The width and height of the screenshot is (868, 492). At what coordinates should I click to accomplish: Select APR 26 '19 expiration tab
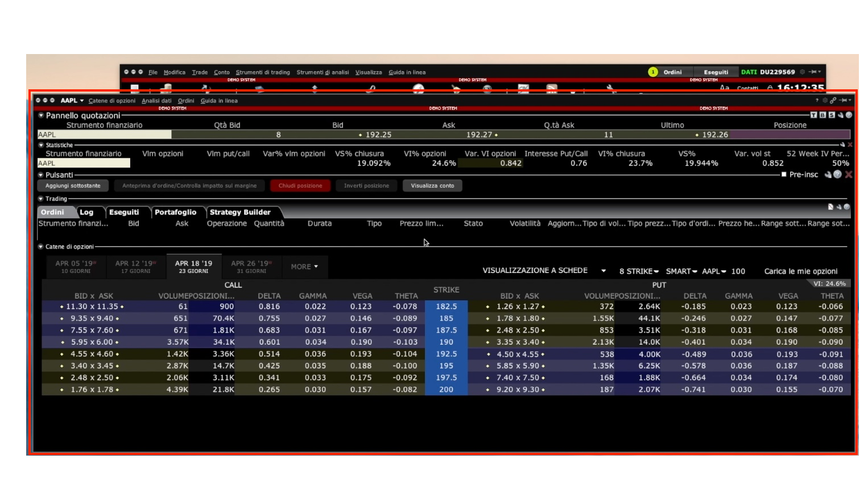pos(251,267)
